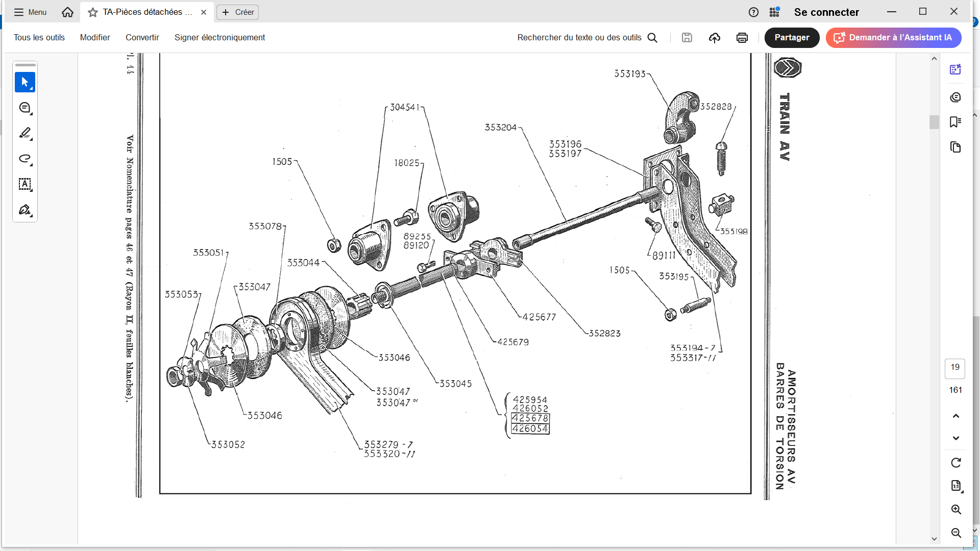Choose the freehand draw tool

pyautogui.click(x=24, y=159)
